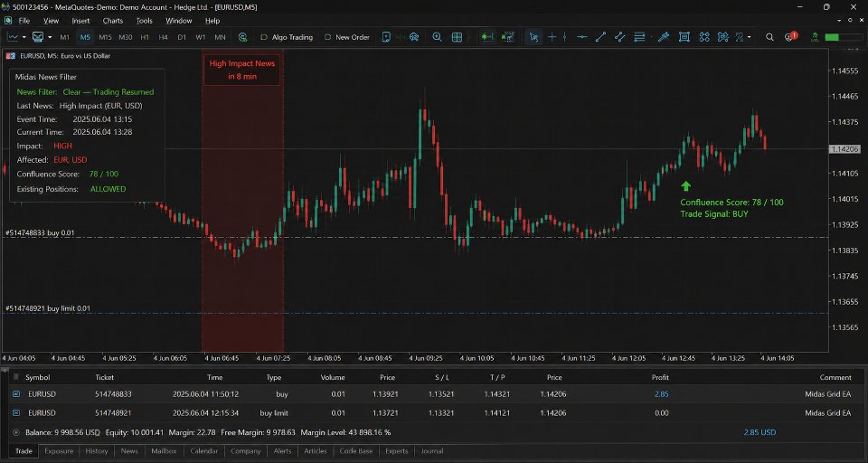Click the signals radar icon
This screenshot has width=868, height=463.
[414, 37]
